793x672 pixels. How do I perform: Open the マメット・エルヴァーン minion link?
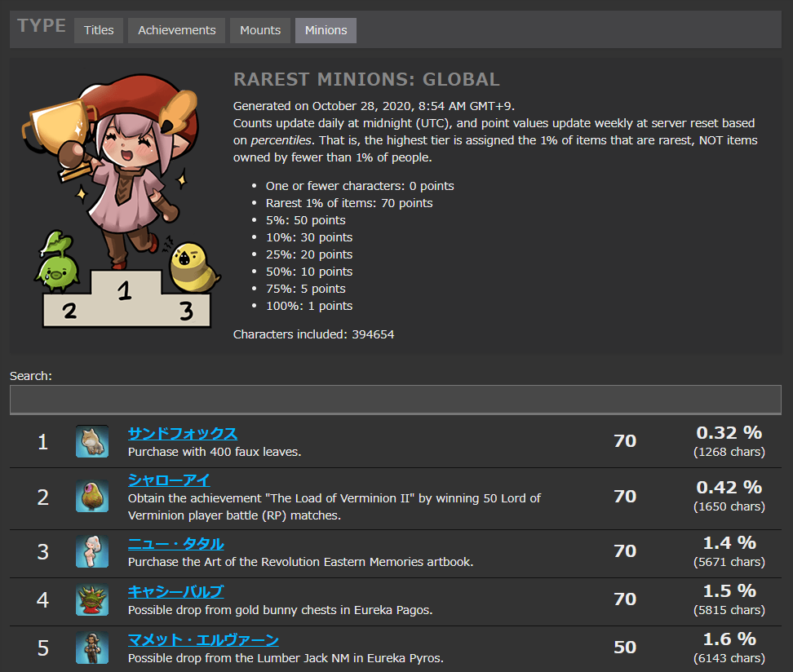coord(203,640)
